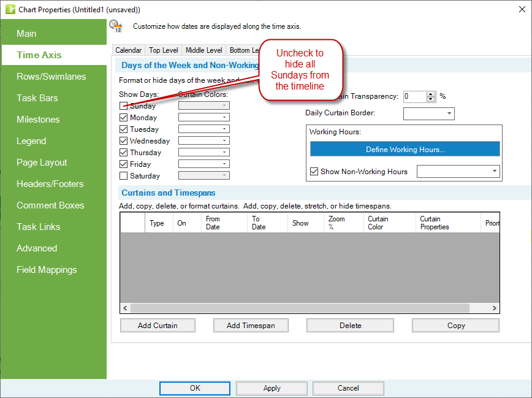Viewport: 532px width, 398px height.
Task: Enable the Saturday checkbox
Action: pyautogui.click(x=124, y=175)
